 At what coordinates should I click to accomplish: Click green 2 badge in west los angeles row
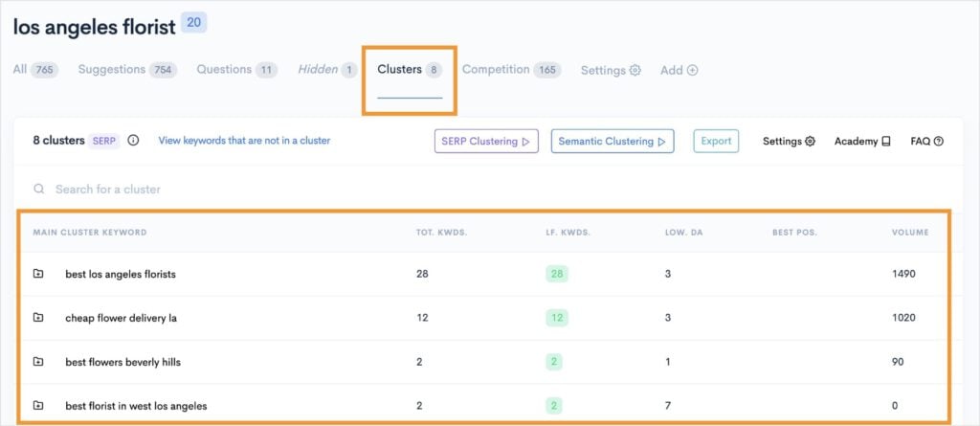(554, 405)
